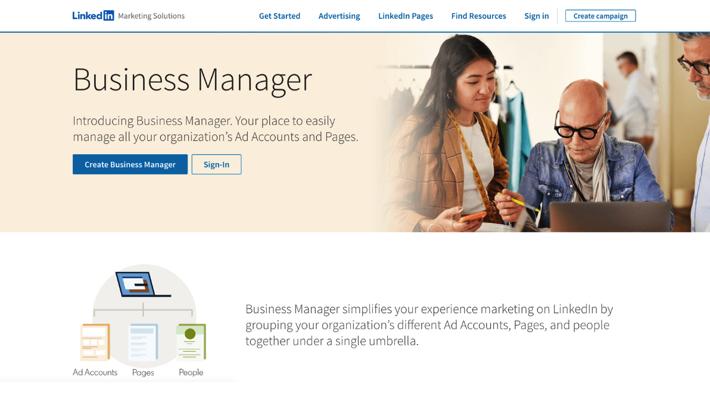Viewport: 710px width, 400px height.
Task: Click the blue Pages document icon
Action: click(143, 342)
